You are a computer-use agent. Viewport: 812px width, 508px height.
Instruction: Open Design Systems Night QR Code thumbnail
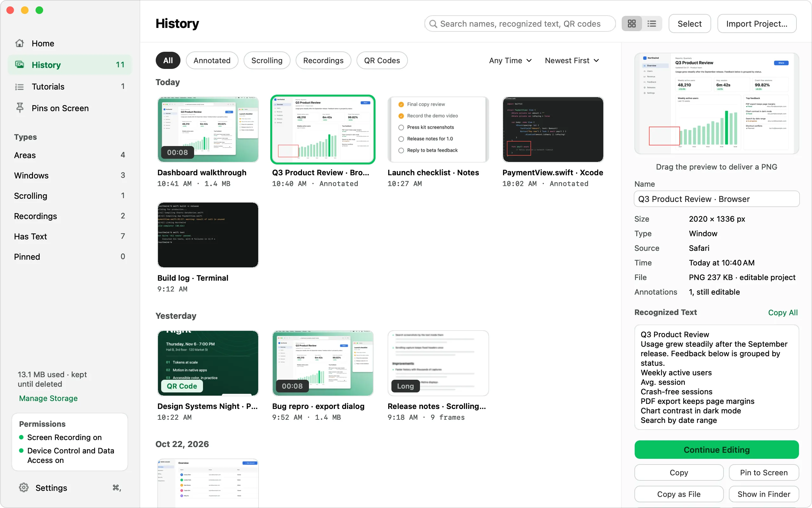pyautogui.click(x=208, y=363)
